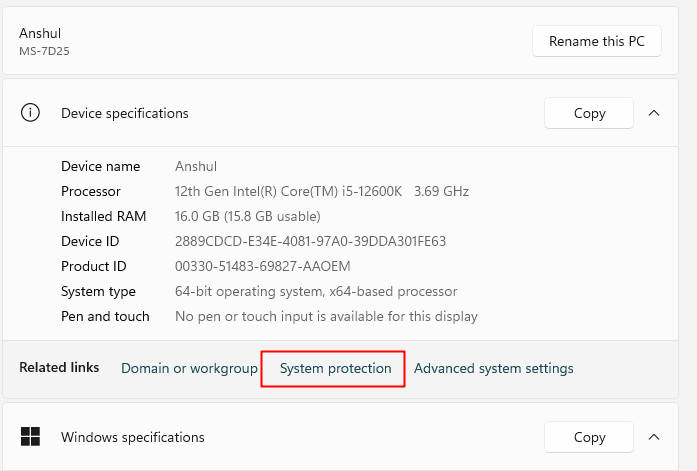
Task: Copy the device specifications
Action: pos(589,113)
